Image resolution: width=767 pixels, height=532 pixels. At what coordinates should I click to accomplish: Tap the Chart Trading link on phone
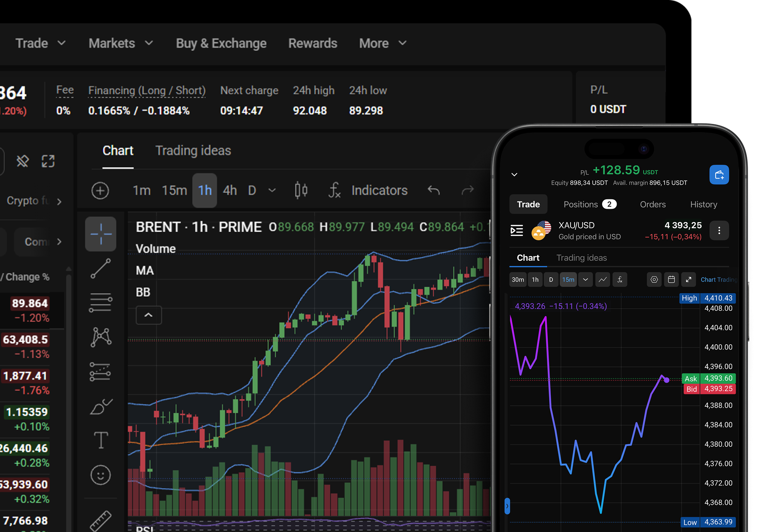[718, 280]
